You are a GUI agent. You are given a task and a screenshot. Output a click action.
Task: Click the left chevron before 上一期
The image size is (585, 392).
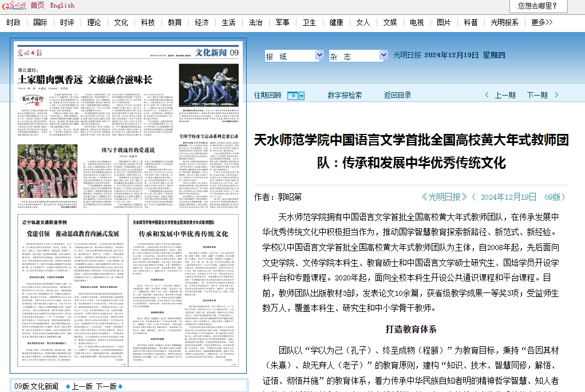click(x=487, y=96)
